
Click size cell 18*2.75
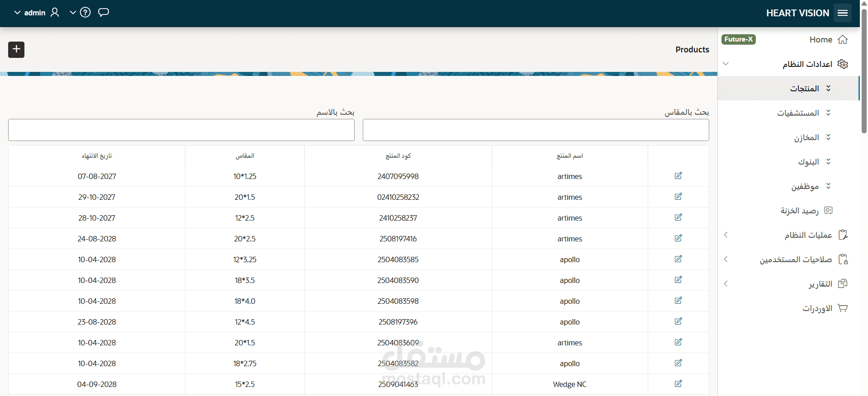tap(245, 363)
